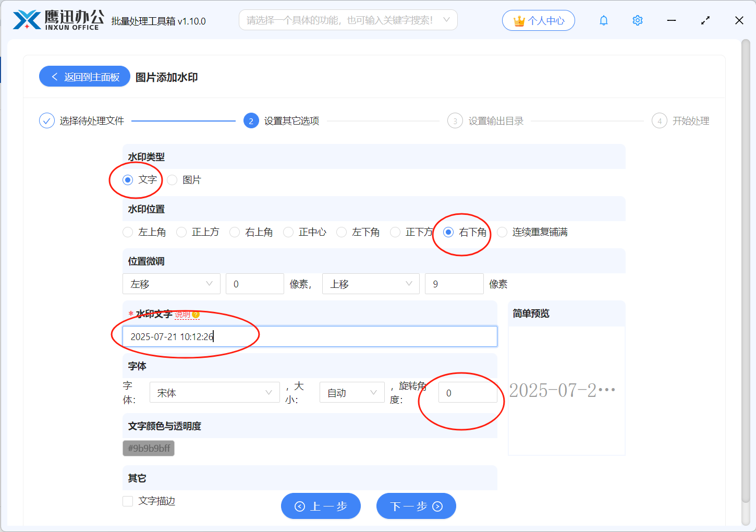Choose 右上角 watermark position

[x=235, y=232]
